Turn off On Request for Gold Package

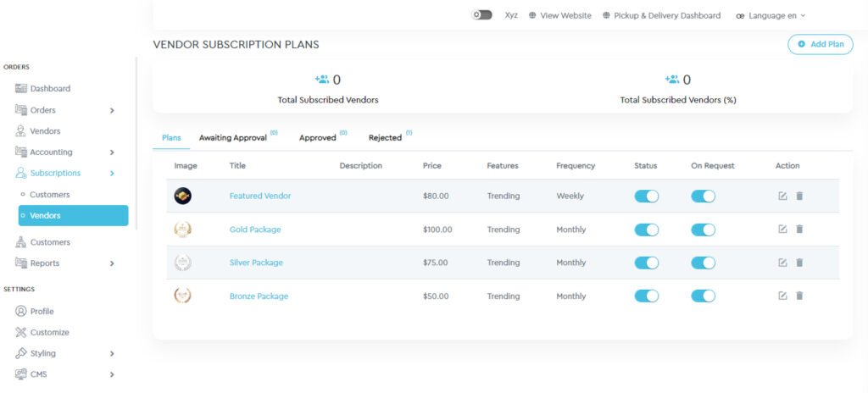[x=703, y=230]
